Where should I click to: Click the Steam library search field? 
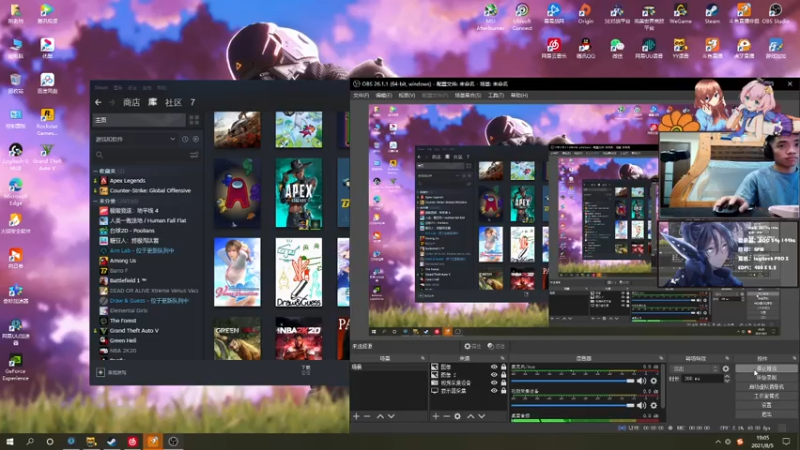[141, 155]
